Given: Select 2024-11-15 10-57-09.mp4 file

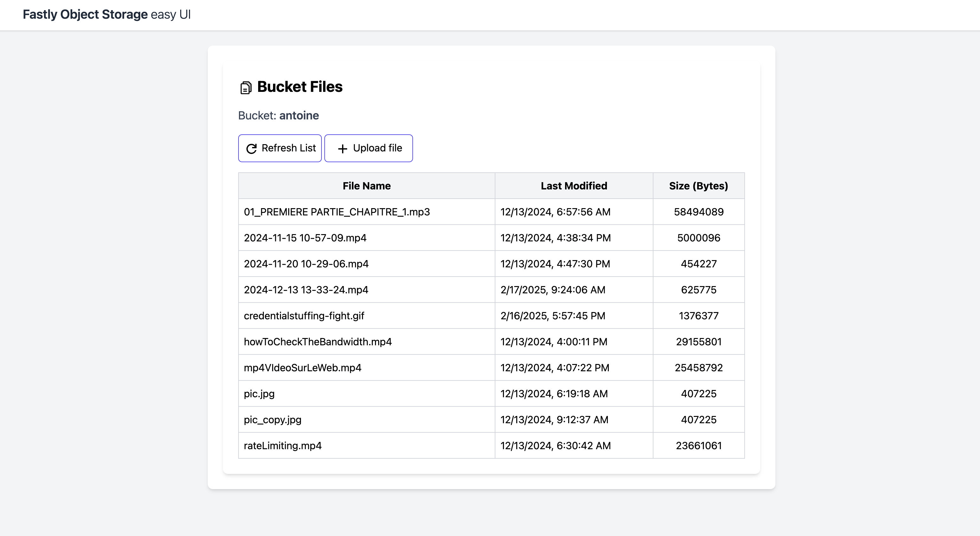Looking at the screenshot, I should 305,238.
